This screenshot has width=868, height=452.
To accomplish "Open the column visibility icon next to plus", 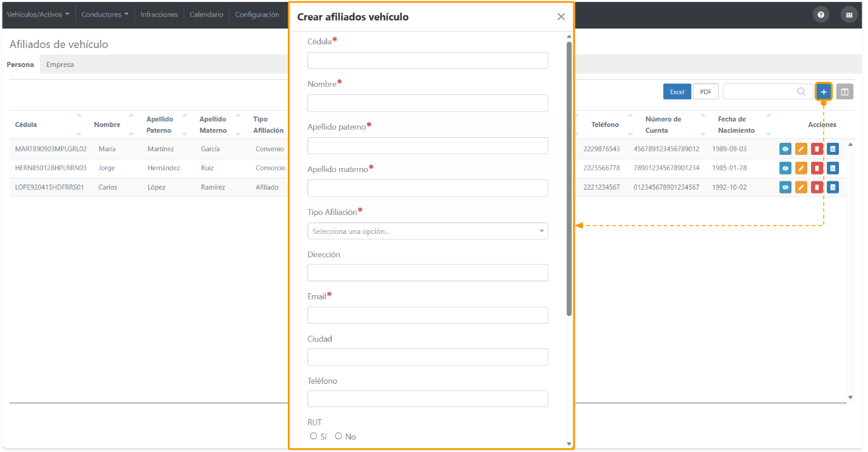I will click(845, 92).
